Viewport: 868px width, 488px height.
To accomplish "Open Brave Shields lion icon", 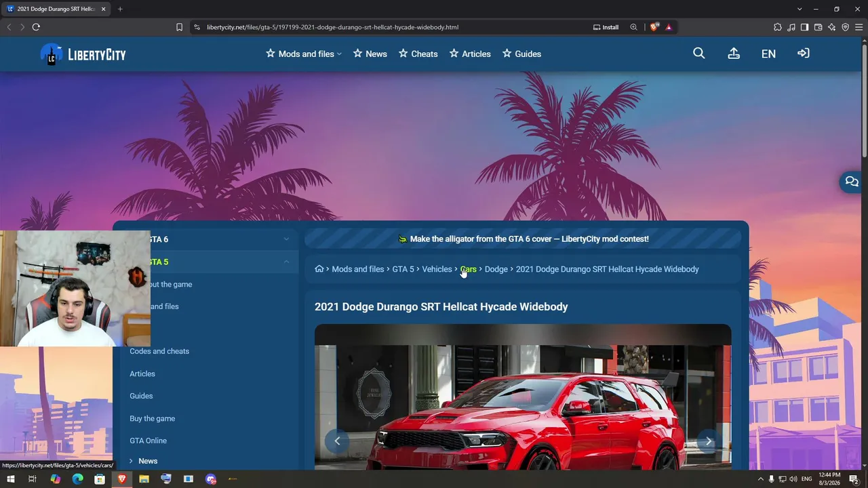I will 654,27.
